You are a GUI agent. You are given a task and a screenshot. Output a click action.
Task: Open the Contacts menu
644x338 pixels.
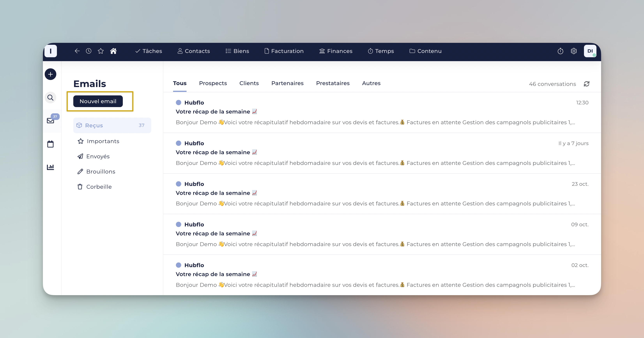tap(194, 51)
